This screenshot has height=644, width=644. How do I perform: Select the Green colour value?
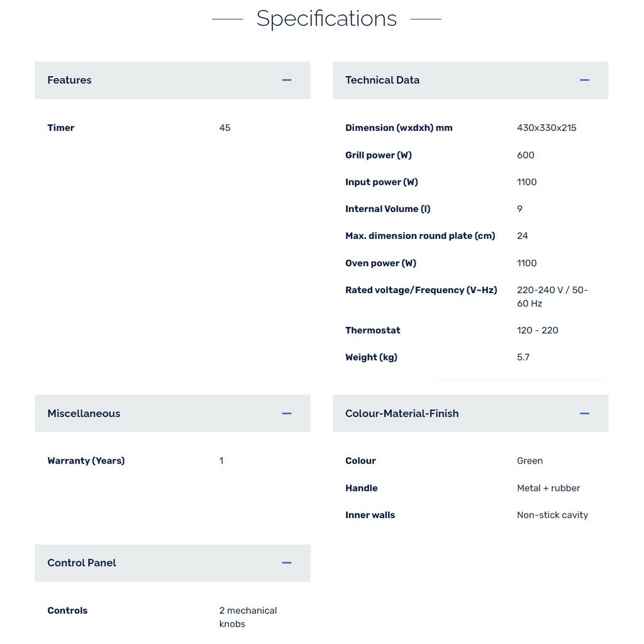click(530, 461)
